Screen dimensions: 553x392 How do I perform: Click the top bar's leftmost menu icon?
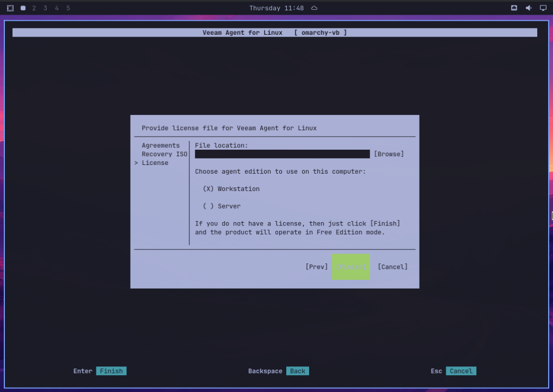[x=10, y=8]
